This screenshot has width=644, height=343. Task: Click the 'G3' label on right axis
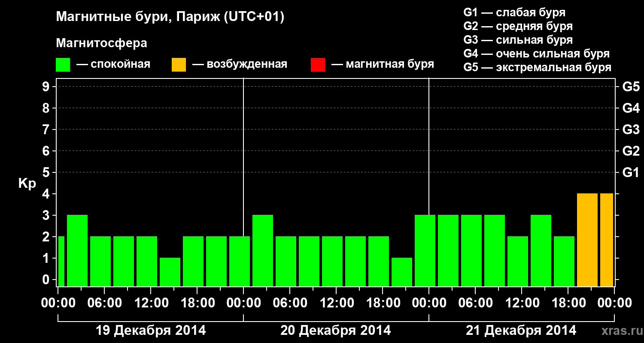[631, 129]
